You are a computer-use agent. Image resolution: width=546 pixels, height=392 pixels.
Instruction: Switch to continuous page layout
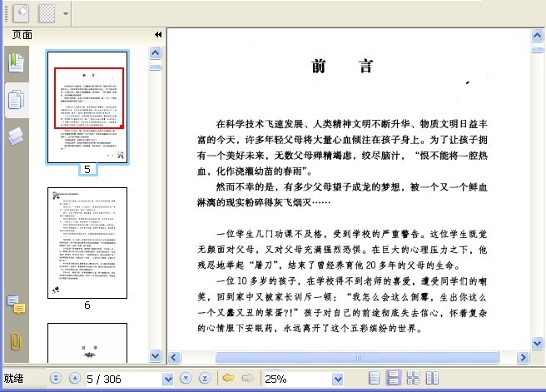pyautogui.click(x=394, y=378)
